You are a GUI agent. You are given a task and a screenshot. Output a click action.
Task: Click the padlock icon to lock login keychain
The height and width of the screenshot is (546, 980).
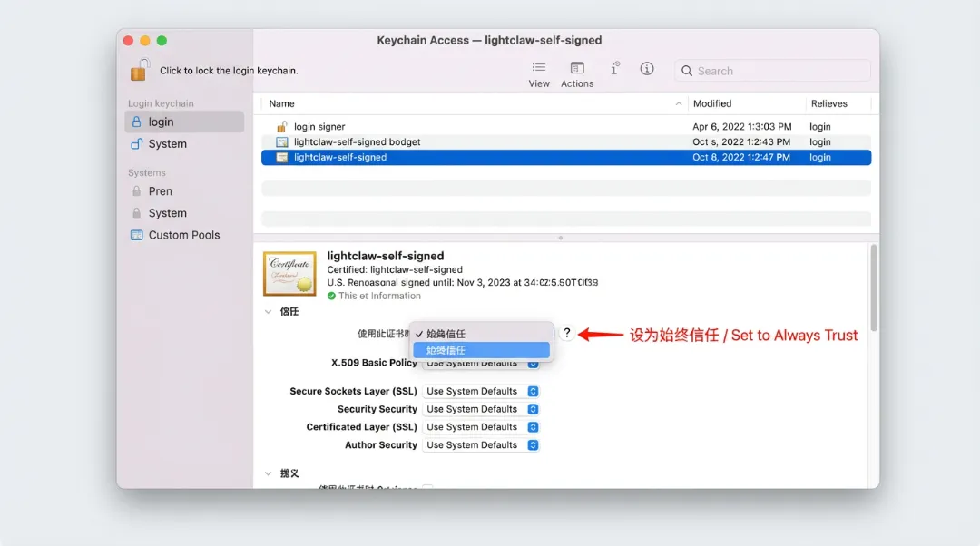click(x=140, y=69)
